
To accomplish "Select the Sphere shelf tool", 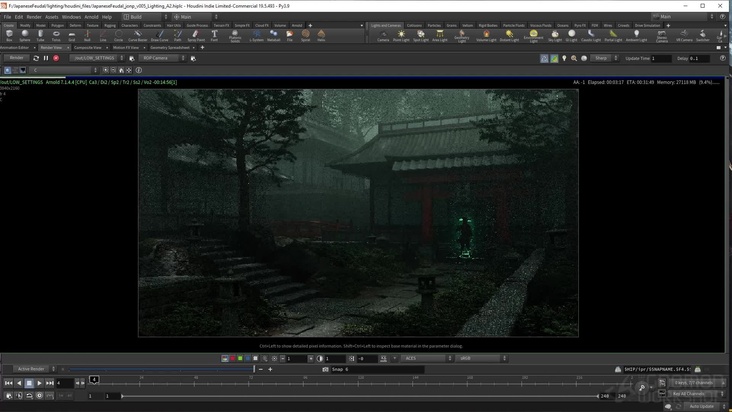I will pyautogui.click(x=25, y=35).
